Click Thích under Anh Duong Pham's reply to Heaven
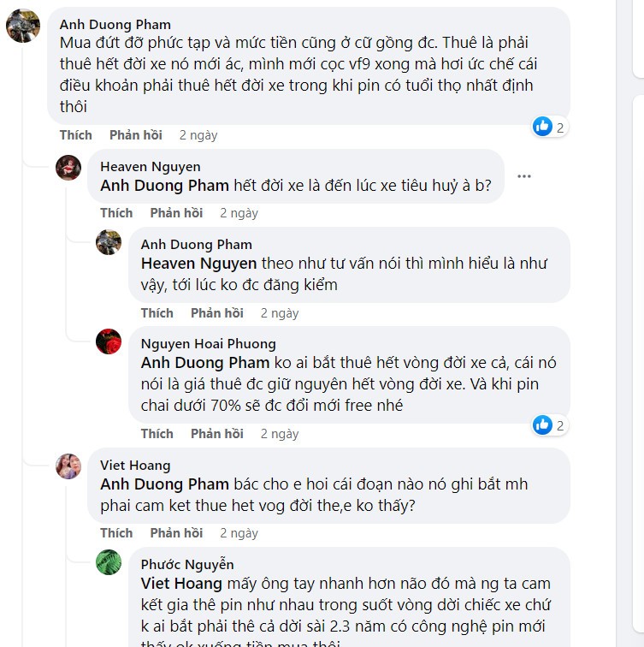 pos(157,313)
